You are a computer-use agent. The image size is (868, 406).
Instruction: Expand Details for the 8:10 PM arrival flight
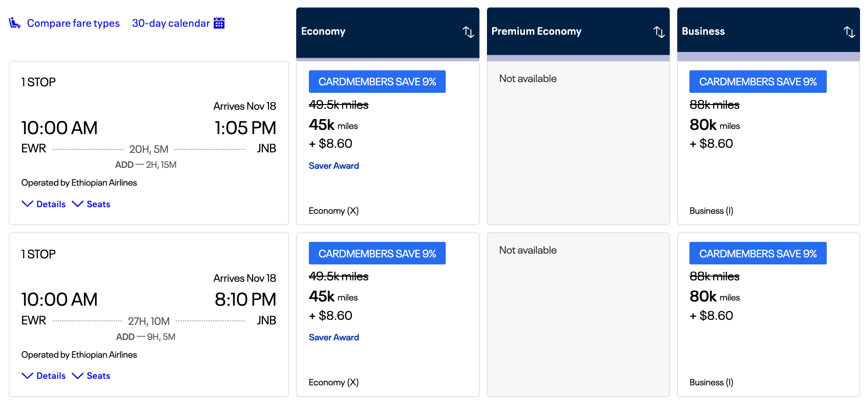tap(44, 376)
